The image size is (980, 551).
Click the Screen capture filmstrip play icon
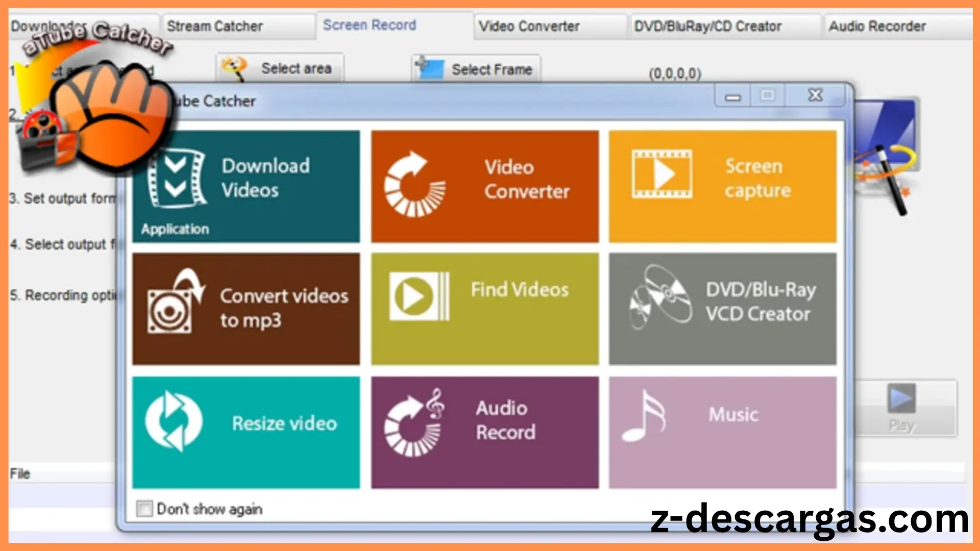pos(662,174)
